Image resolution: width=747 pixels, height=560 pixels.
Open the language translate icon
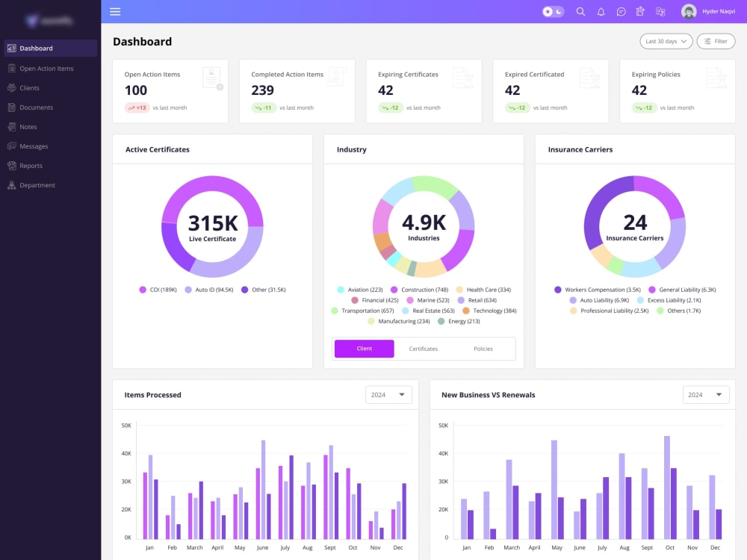660,12
